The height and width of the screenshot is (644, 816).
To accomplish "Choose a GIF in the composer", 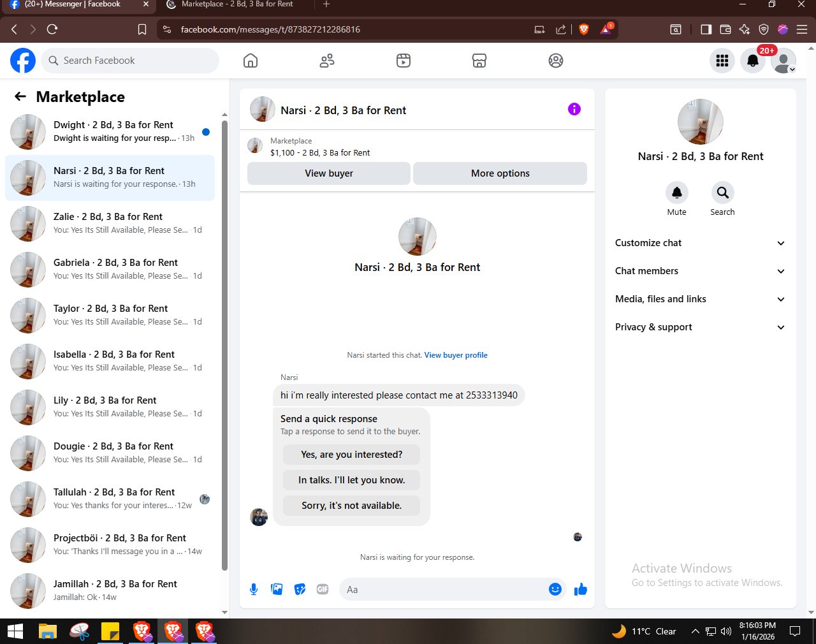I will (x=323, y=589).
